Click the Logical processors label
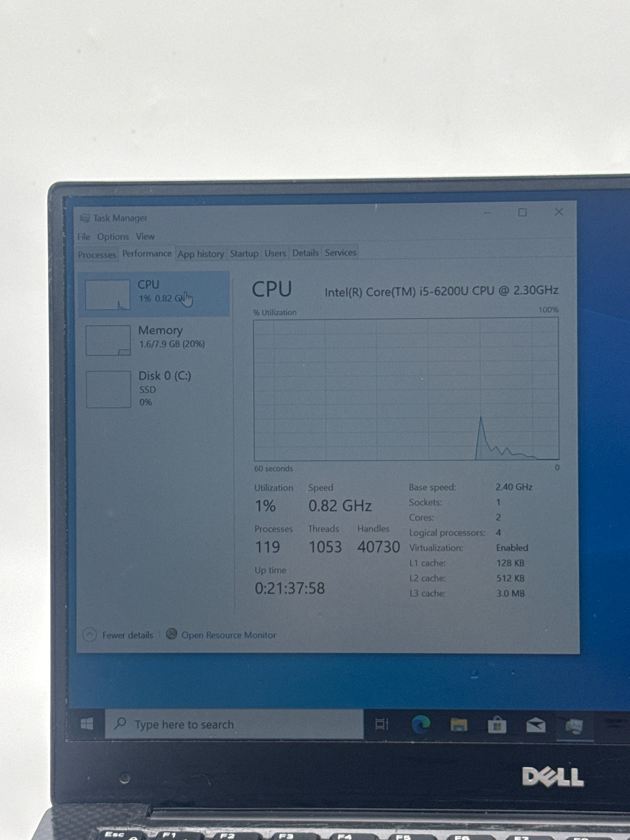 pyautogui.click(x=447, y=533)
